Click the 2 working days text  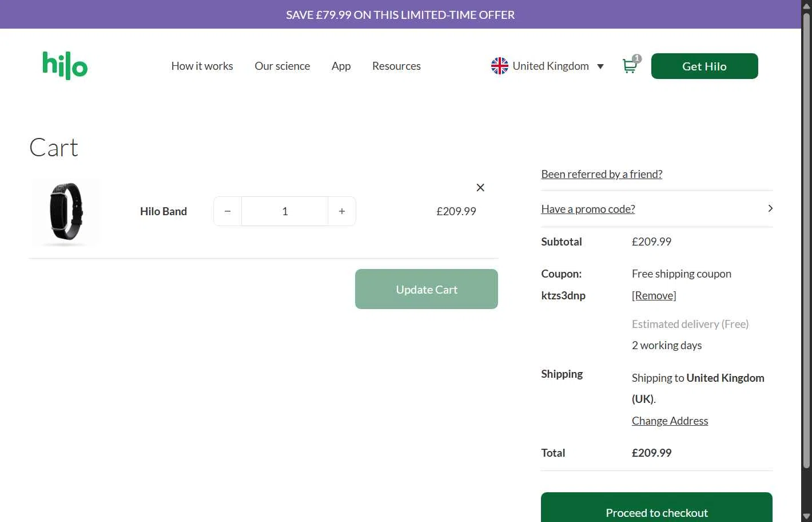(667, 345)
